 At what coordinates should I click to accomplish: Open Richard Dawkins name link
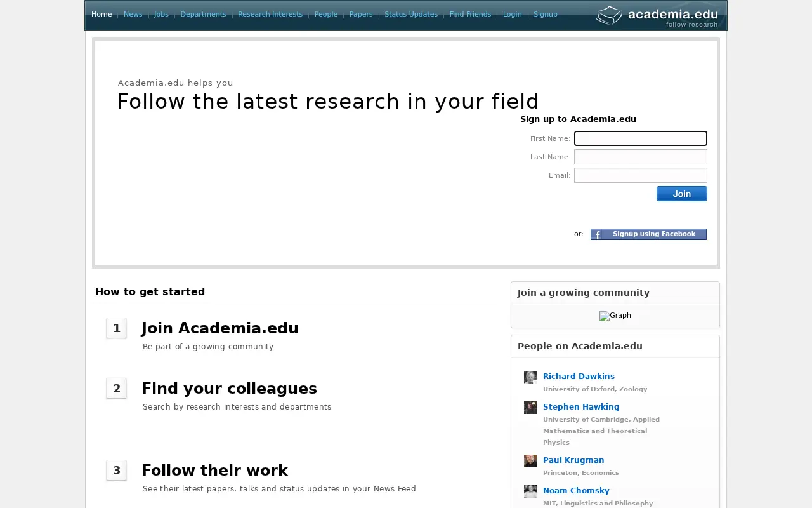(579, 377)
